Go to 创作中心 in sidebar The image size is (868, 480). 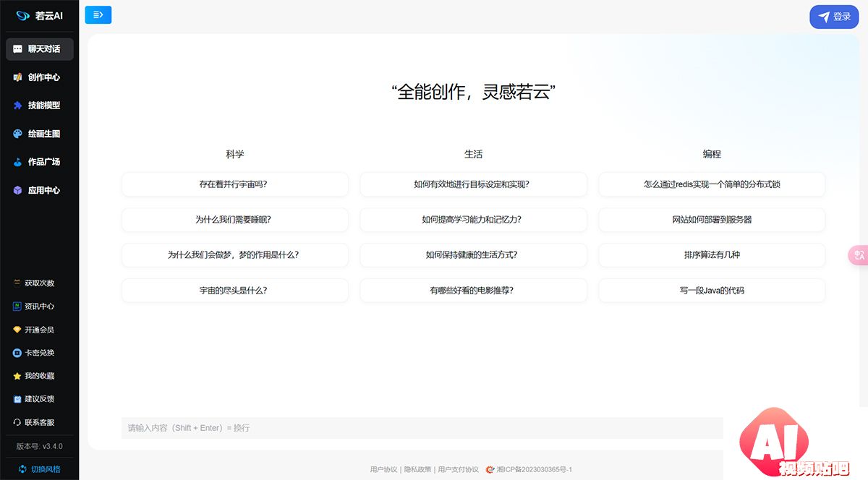[40, 77]
